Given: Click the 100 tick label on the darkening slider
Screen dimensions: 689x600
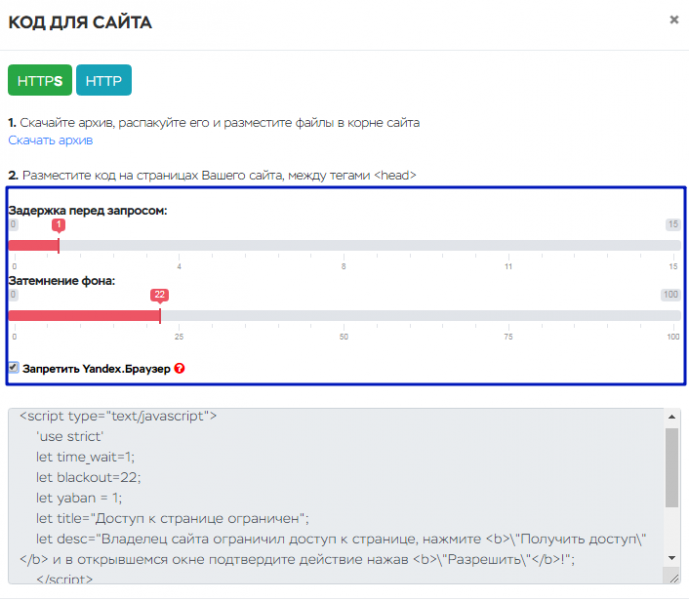Looking at the screenshot, I should (673, 337).
